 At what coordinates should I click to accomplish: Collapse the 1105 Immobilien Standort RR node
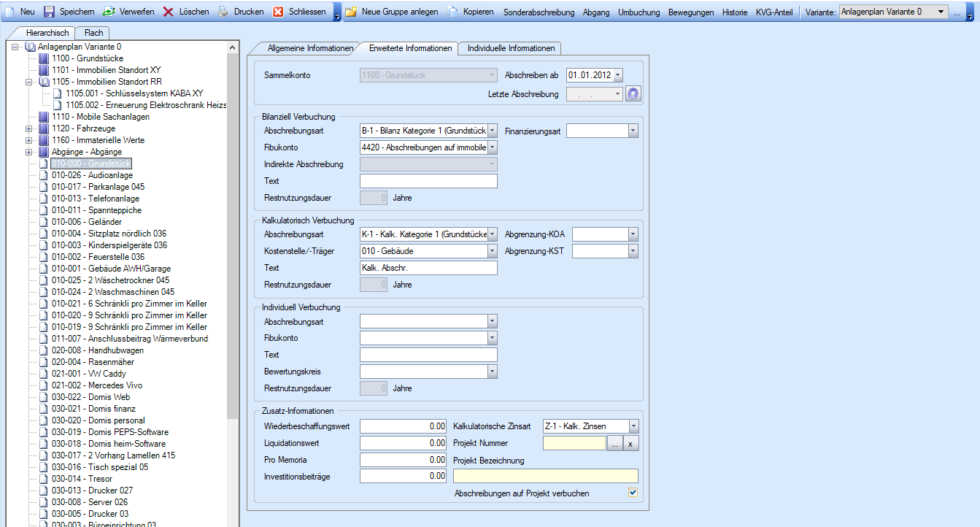tap(29, 82)
